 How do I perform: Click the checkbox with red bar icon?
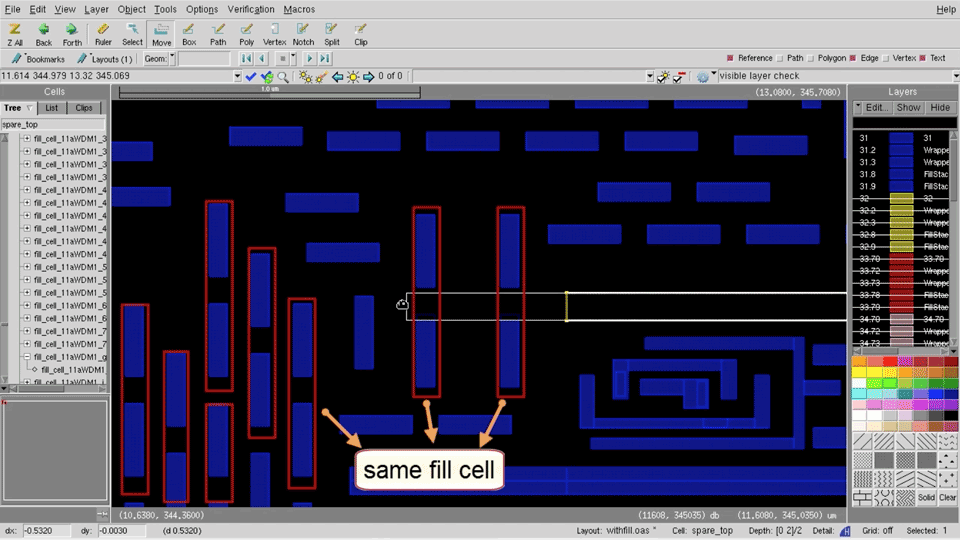point(679,77)
